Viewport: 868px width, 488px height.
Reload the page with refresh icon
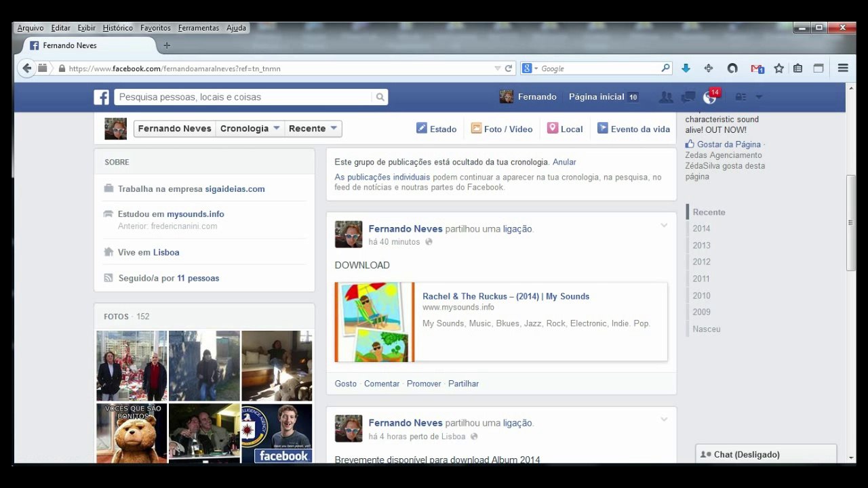pos(508,68)
